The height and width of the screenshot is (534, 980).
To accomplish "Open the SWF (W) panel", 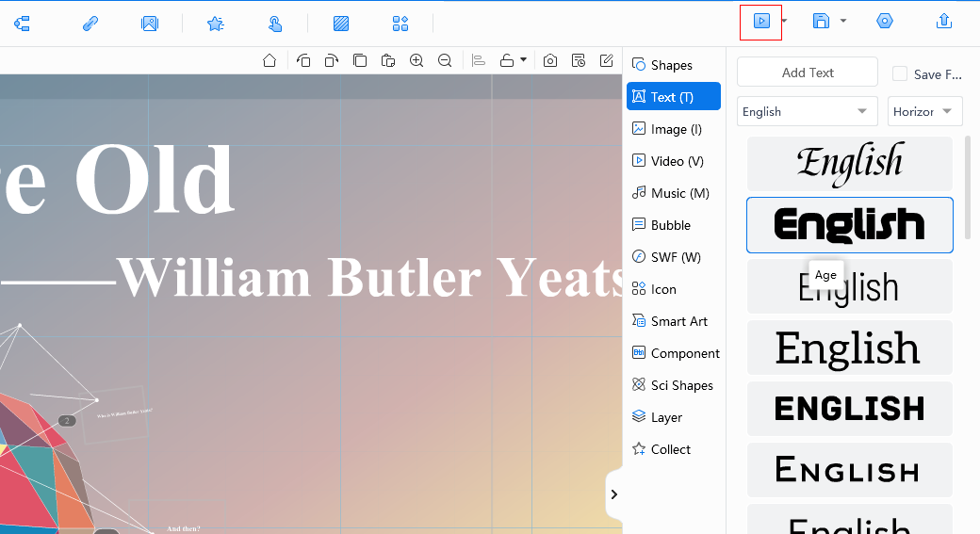I will [673, 257].
